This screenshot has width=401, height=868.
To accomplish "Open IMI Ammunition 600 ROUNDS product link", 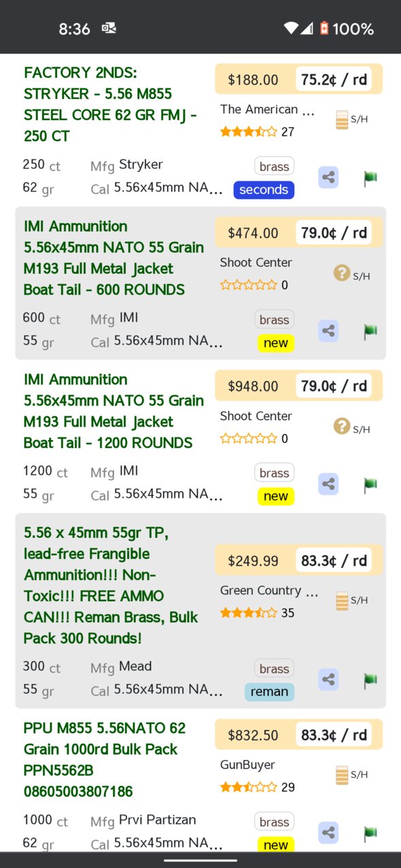I will click(114, 258).
